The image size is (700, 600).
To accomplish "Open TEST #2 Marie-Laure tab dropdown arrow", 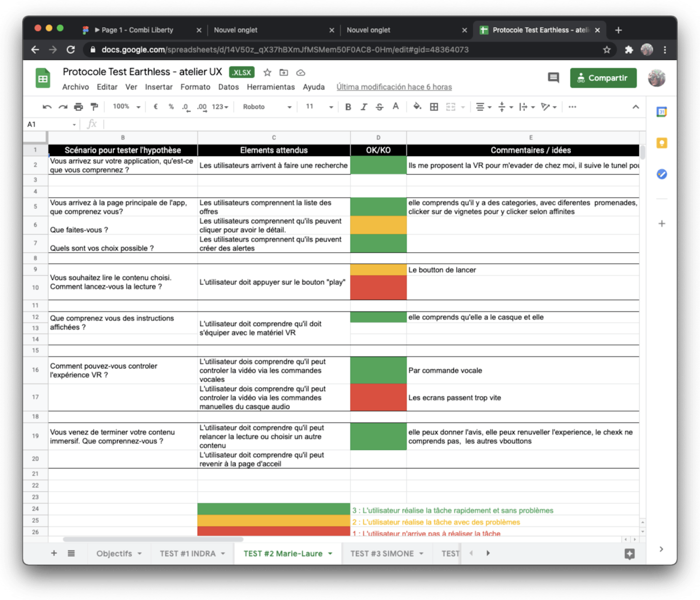I will [330, 553].
